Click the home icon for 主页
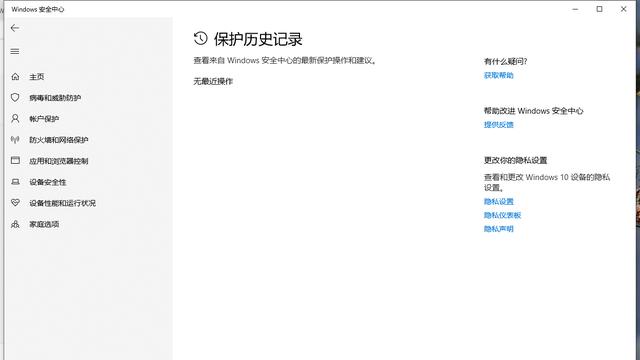The image size is (640, 360). point(15,76)
